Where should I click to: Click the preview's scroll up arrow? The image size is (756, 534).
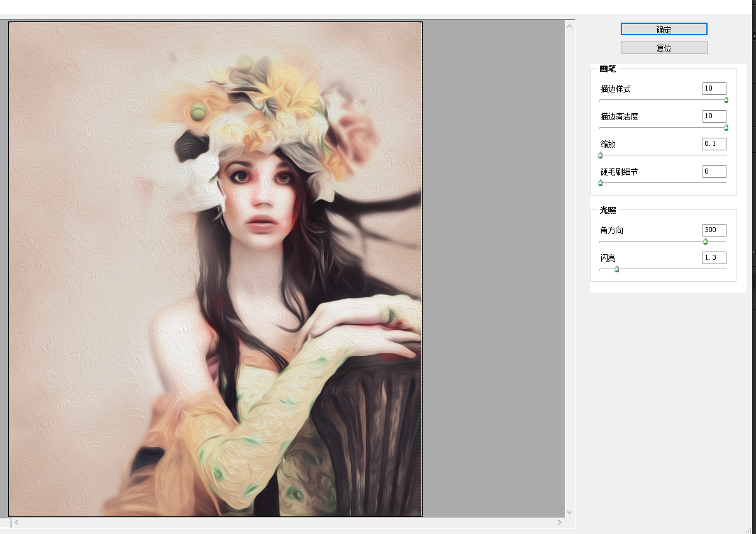(570, 26)
